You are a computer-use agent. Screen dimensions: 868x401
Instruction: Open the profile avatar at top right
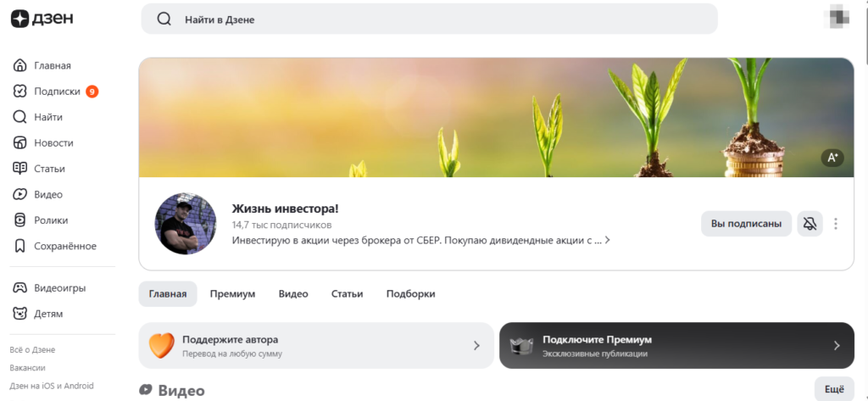click(836, 19)
